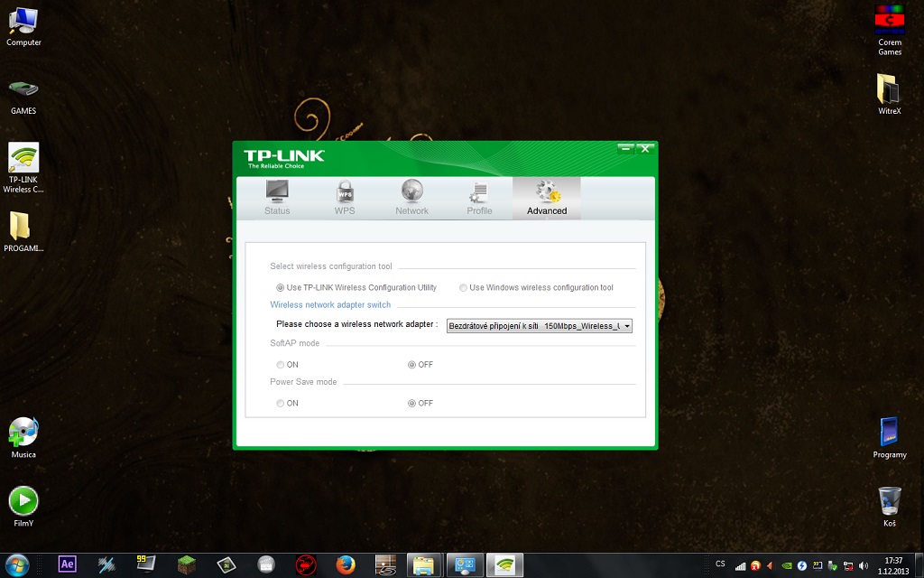The height and width of the screenshot is (578, 924).
Task: Go to the Network tab
Action: [411, 198]
